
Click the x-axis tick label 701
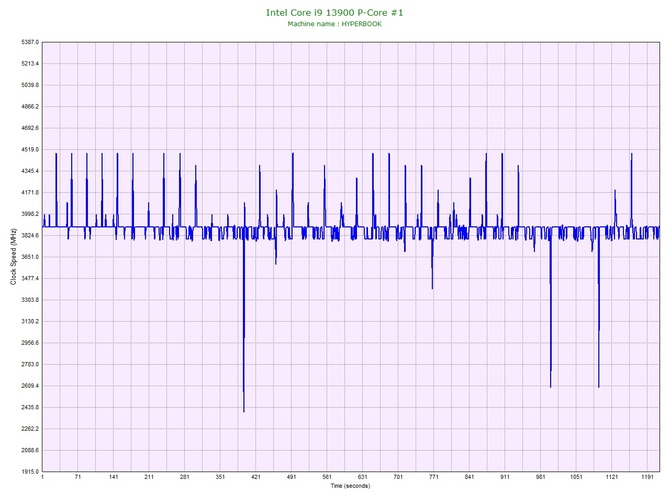pyautogui.click(x=398, y=477)
